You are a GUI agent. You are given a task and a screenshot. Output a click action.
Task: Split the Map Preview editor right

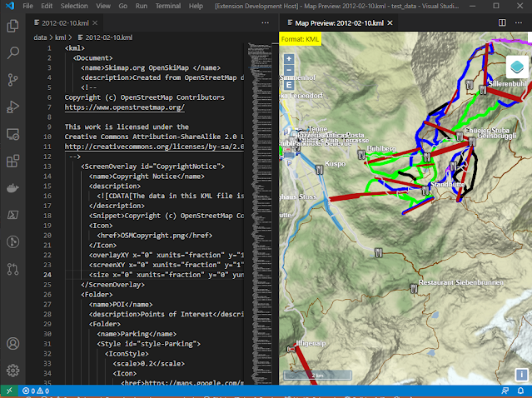tap(502, 22)
